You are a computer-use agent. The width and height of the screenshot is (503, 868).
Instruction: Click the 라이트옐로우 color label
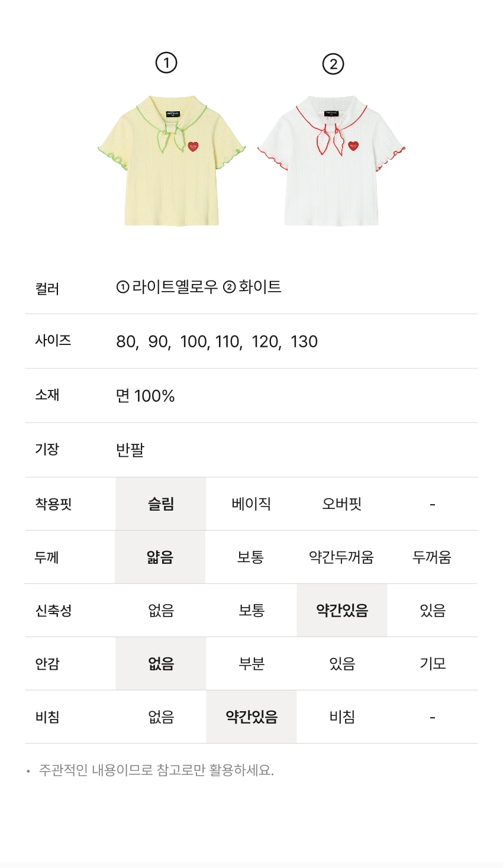(175, 287)
